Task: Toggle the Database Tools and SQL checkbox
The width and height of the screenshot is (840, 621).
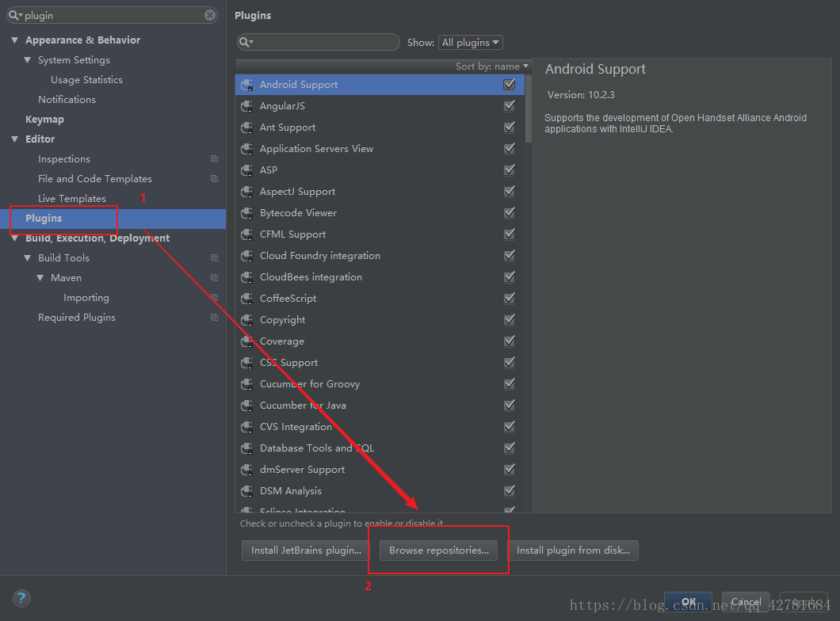Action: [510, 448]
